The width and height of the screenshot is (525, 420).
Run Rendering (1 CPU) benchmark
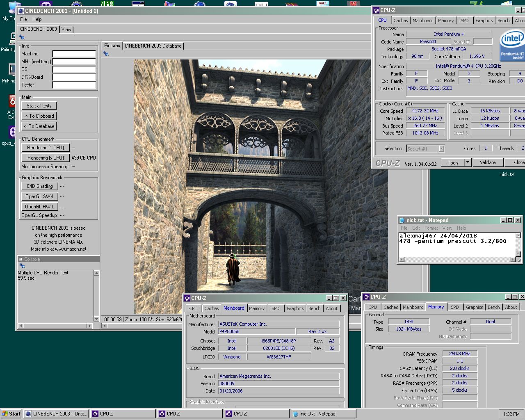coord(46,148)
